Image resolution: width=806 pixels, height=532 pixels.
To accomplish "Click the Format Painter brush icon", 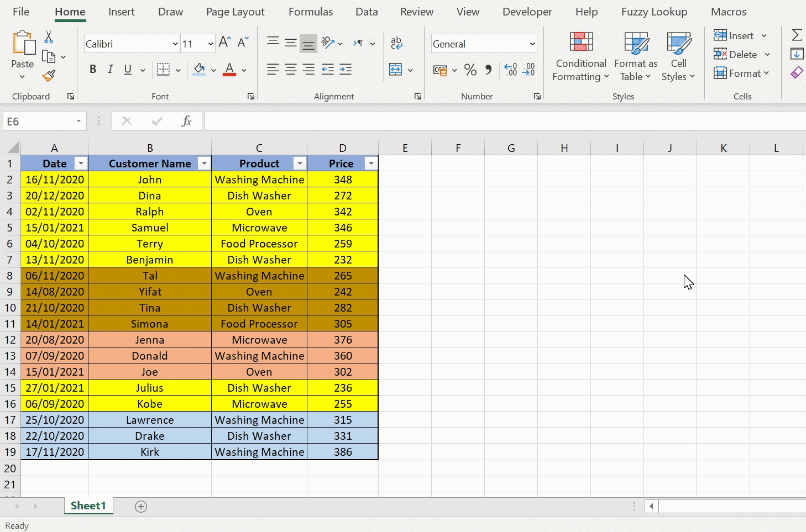I will click(49, 76).
